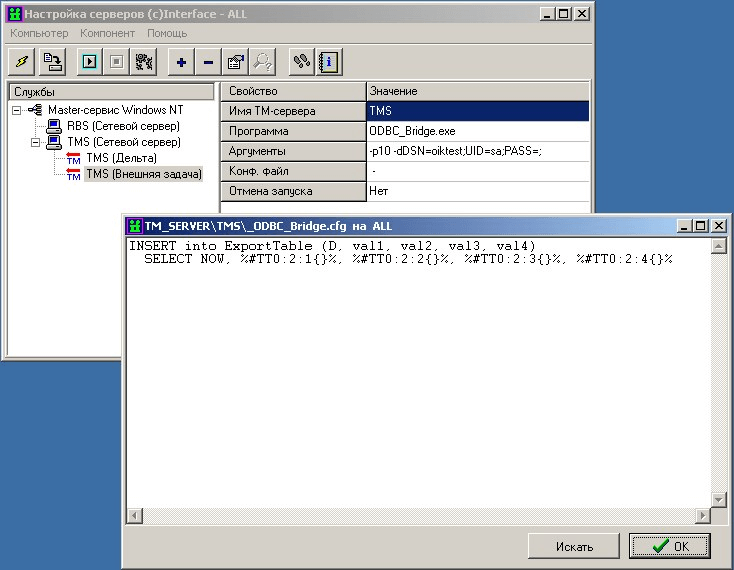Click the footprints trace icon
Screen dimensions: 734x570
pos(301,62)
